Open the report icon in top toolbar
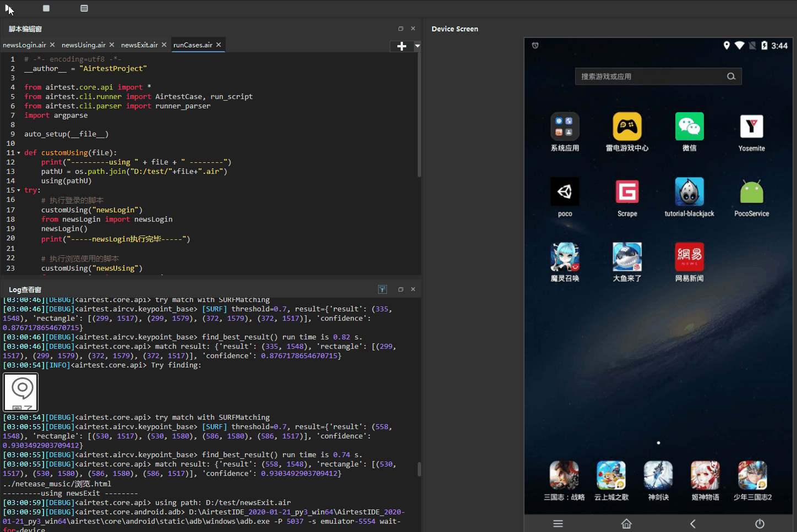This screenshot has height=532, width=797. [84, 8]
